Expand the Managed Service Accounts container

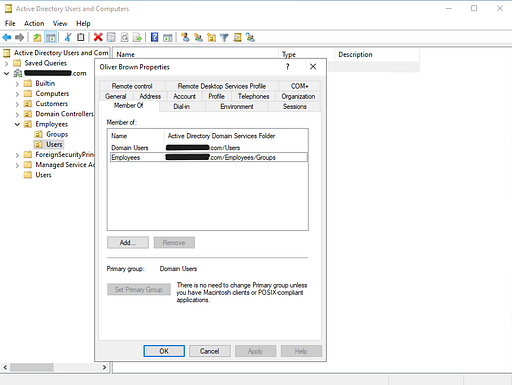pos(17,165)
